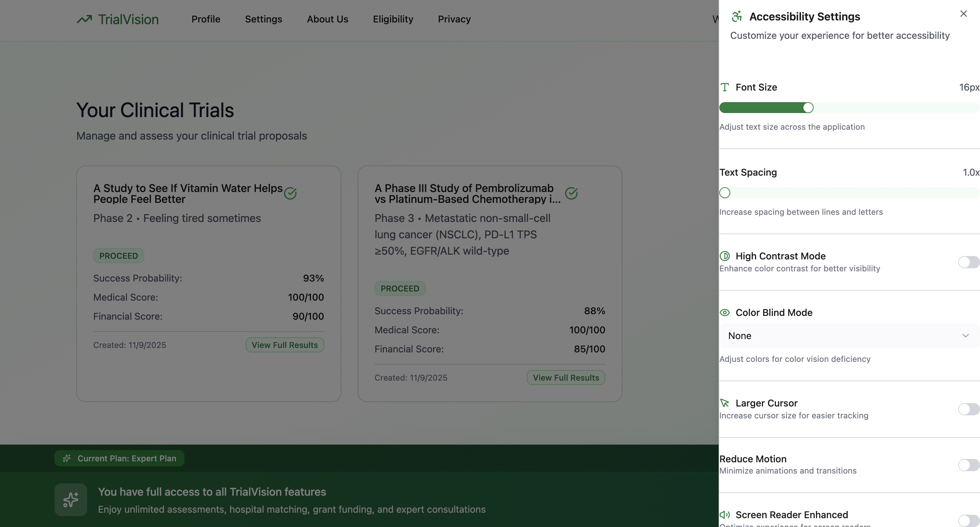
Task: Click sparkle icon in Current Plan badge
Action: [67, 459]
